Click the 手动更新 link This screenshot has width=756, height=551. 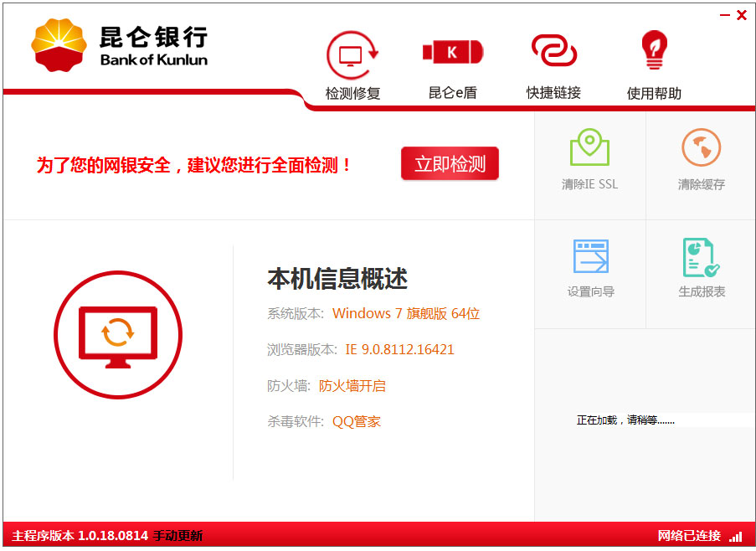coord(177,536)
